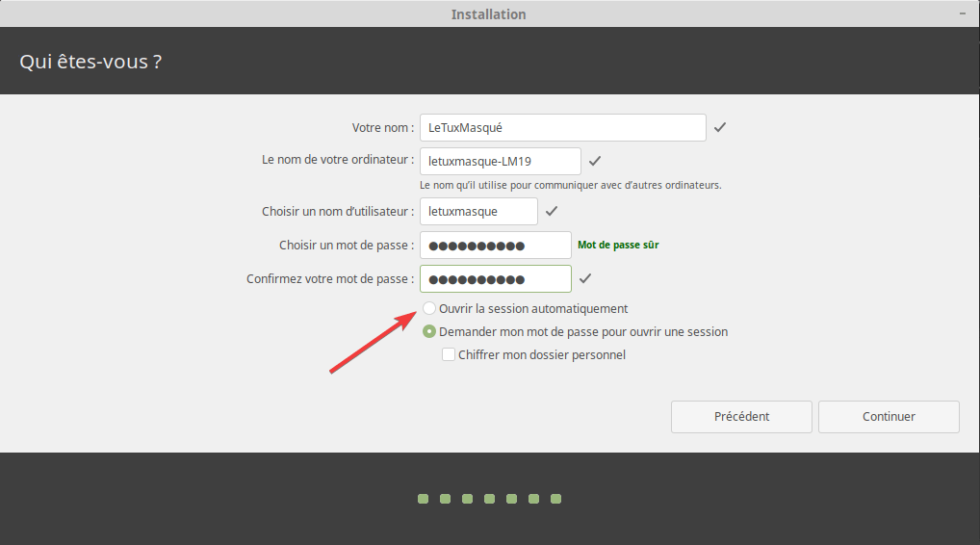Select 'Demander mon mot de passe' radio option
The image size is (980, 545).
click(429, 331)
